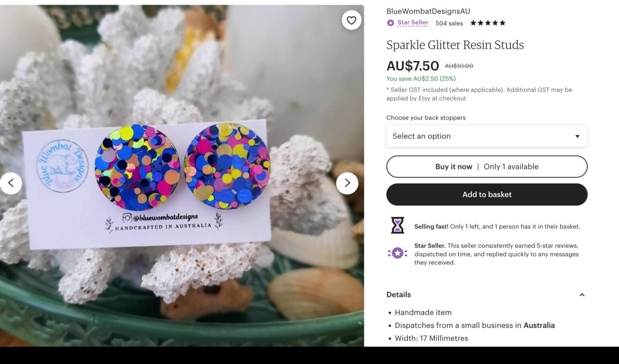This screenshot has height=364, width=619.
Task: Select the Details heading tab
Action: [x=399, y=294]
